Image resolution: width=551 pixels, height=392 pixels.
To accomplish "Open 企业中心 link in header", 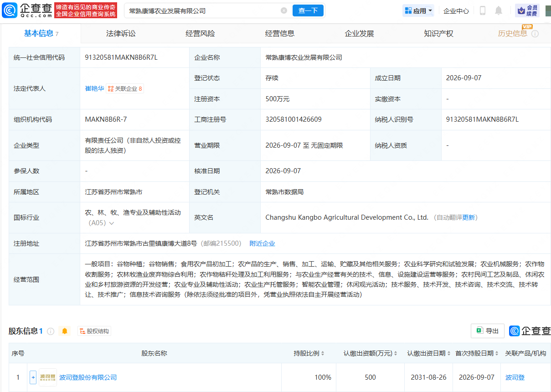I will click(x=456, y=11).
